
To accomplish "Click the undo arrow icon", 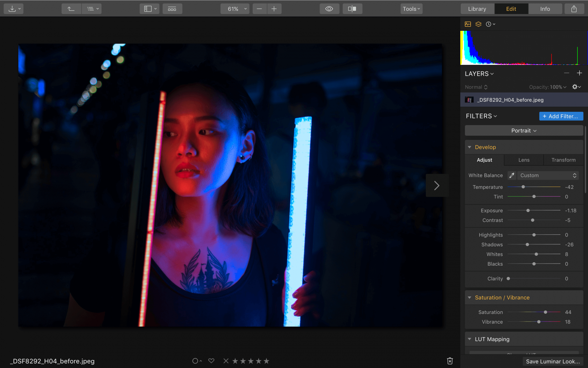I will 71,8.
